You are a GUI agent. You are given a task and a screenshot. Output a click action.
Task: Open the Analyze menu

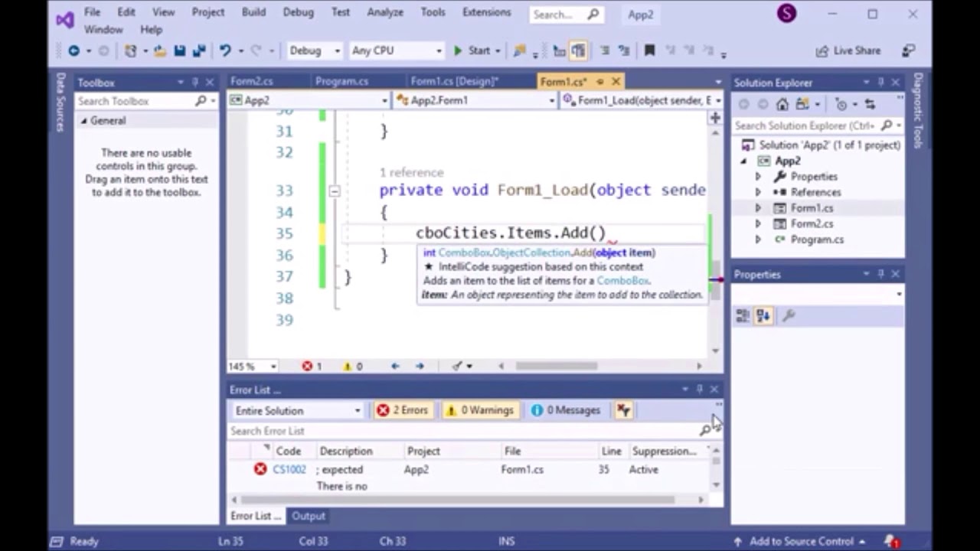[385, 12]
